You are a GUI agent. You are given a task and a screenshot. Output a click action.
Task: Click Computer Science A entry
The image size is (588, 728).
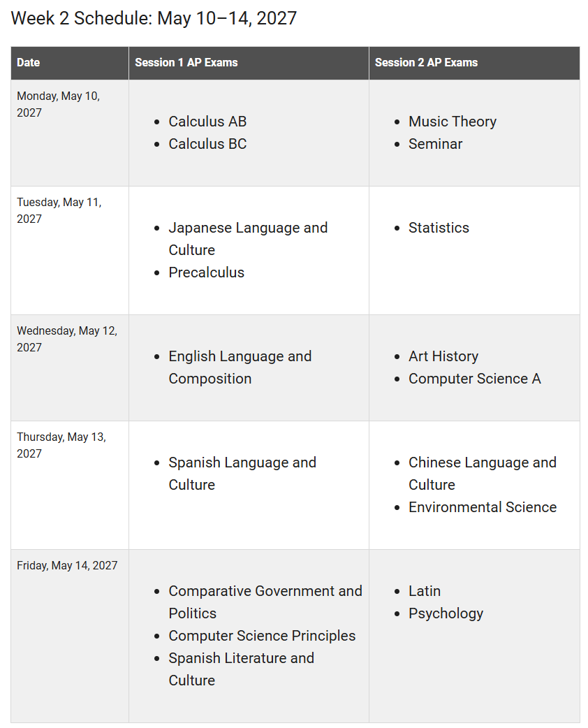pos(475,379)
